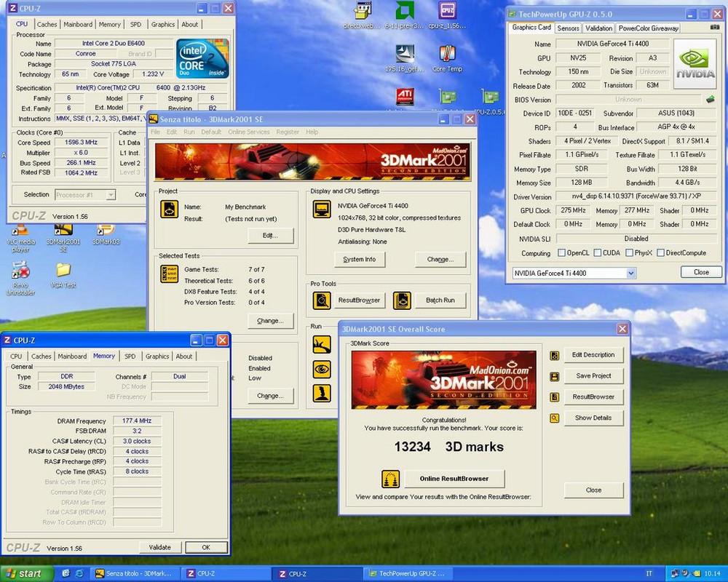Open the VLC media player desktop shortcut
728x582 pixels.
pyautogui.click(x=20, y=238)
